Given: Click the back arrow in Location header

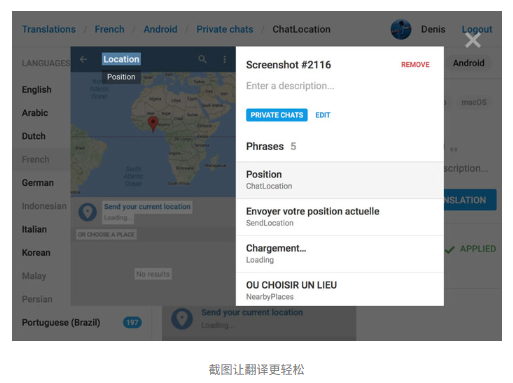Looking at the screenshot, I should [x=83, y=59].
